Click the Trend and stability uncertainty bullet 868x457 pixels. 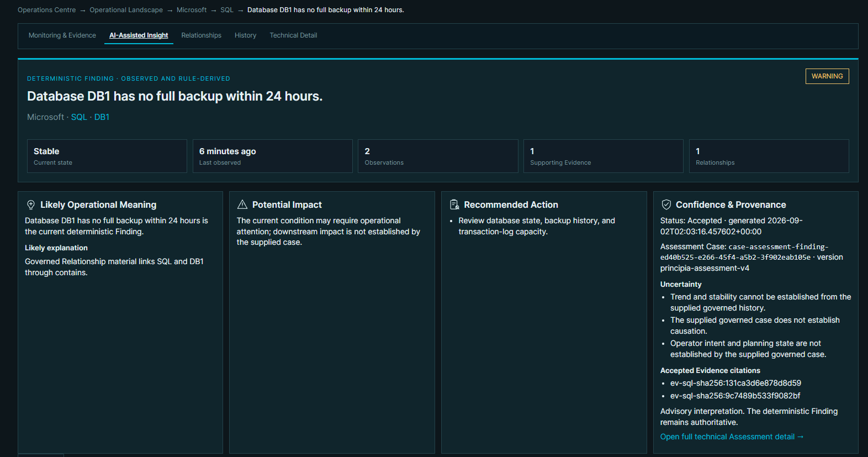click(x=760, y=302)
